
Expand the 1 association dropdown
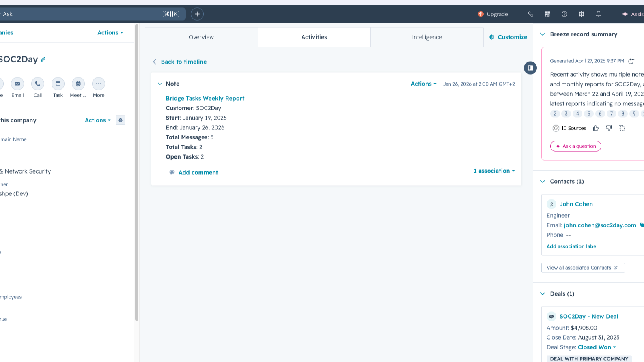coord(494,171)
